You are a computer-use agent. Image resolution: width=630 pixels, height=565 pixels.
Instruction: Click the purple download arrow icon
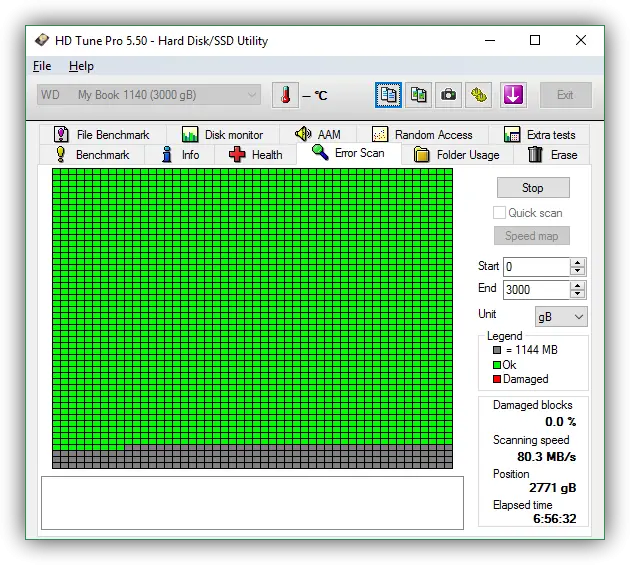(513, 95)
